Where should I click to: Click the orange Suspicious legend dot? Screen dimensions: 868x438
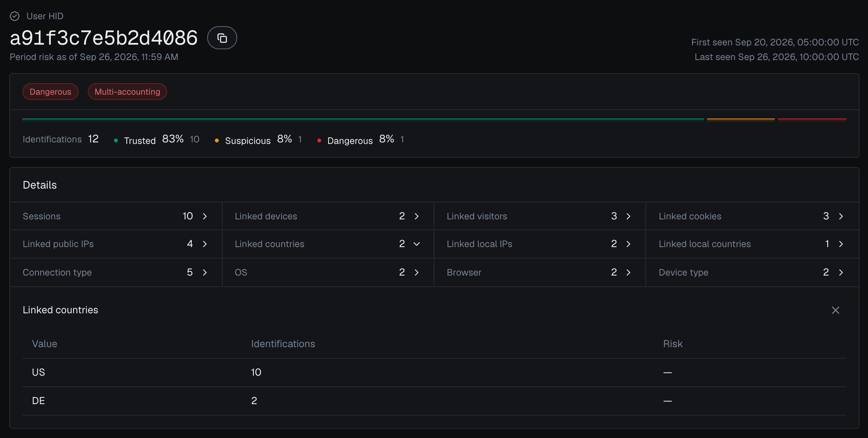(x=217, y=141)
